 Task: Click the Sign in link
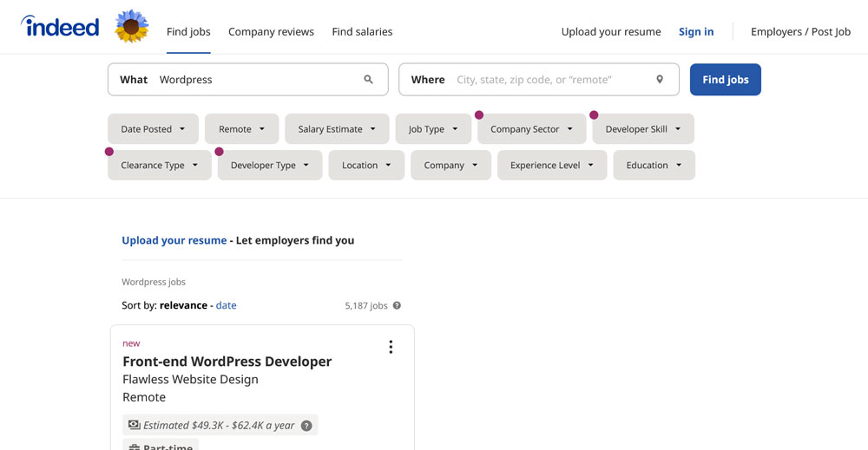(x=696, y=32)
